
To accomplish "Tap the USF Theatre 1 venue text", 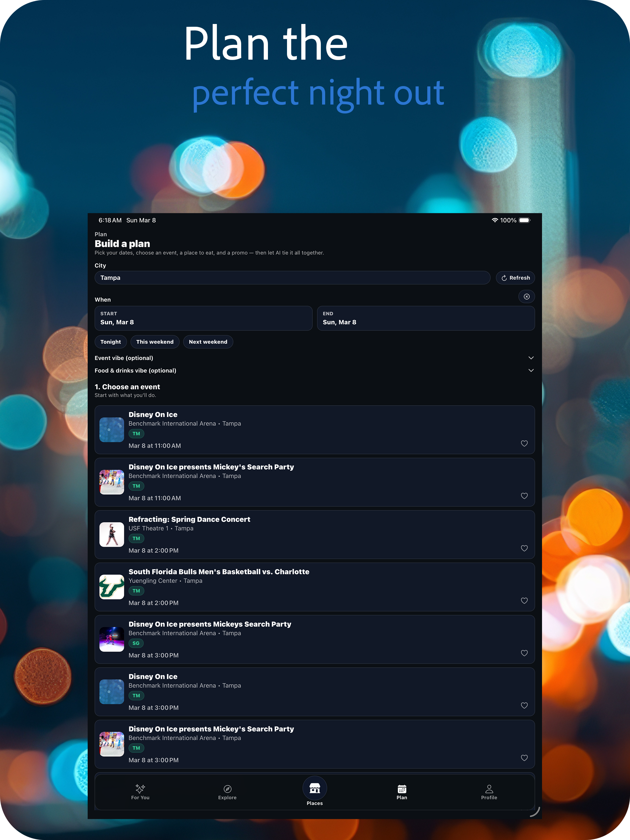I will tap(148, 528).
